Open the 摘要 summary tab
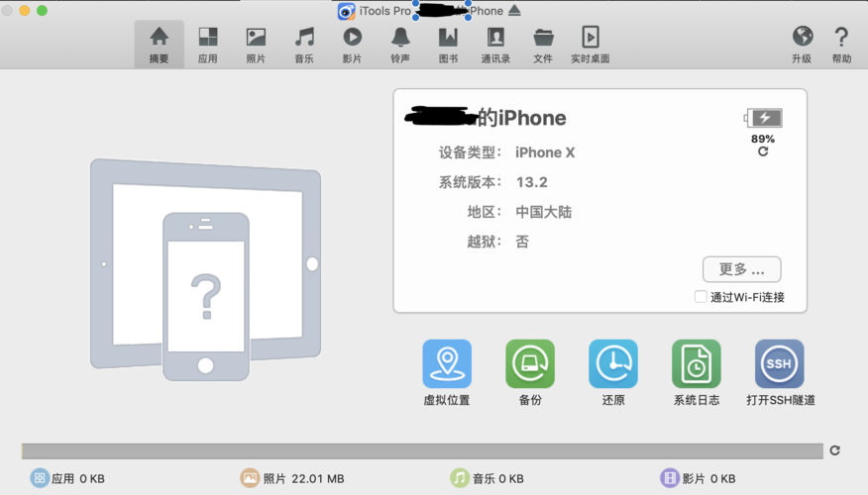 point(159,45)
